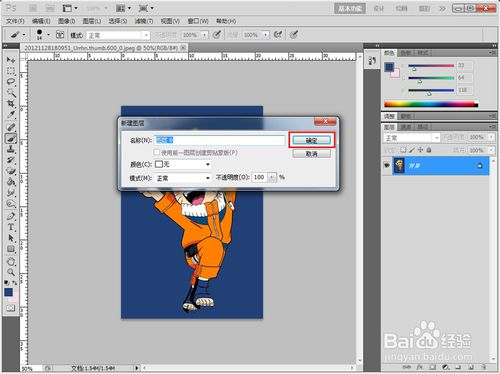Select the History Brush tool
The height and width of the screenshot is (374, 500).
(11, 160)
